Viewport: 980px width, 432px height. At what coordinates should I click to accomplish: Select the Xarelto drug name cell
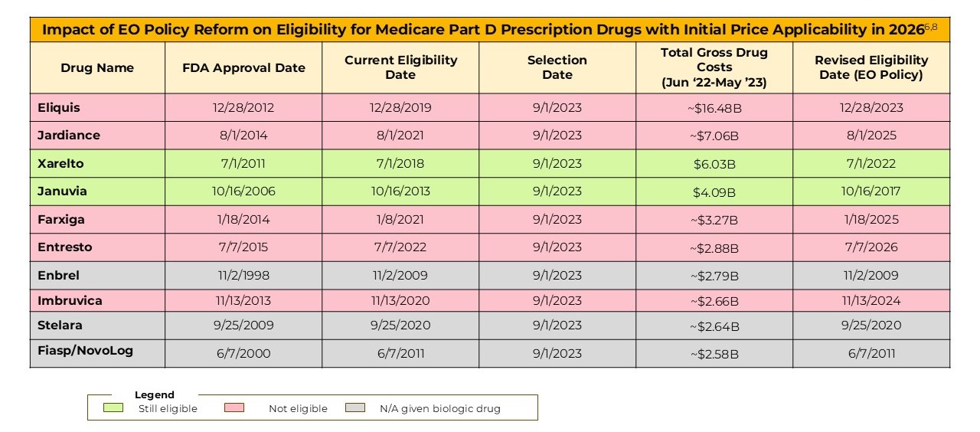[60, 163]
